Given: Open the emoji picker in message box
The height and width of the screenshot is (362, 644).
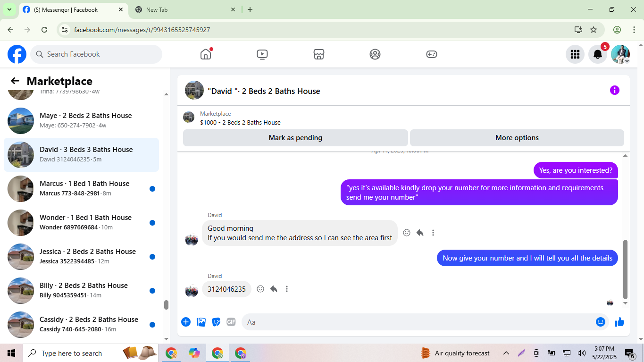Looking at the screenshot, I should (x=601, y=322).
